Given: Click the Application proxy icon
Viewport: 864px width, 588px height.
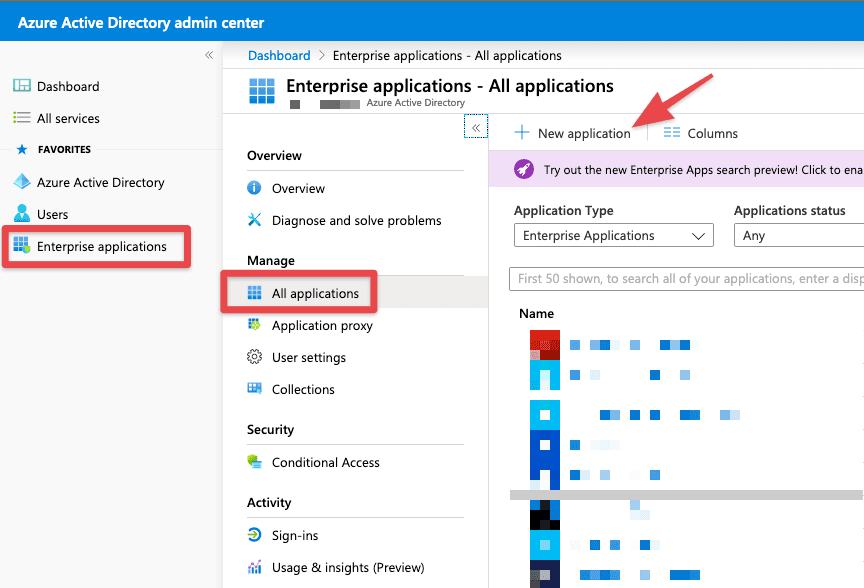Looking at the screenshot, I should [254, 324].
